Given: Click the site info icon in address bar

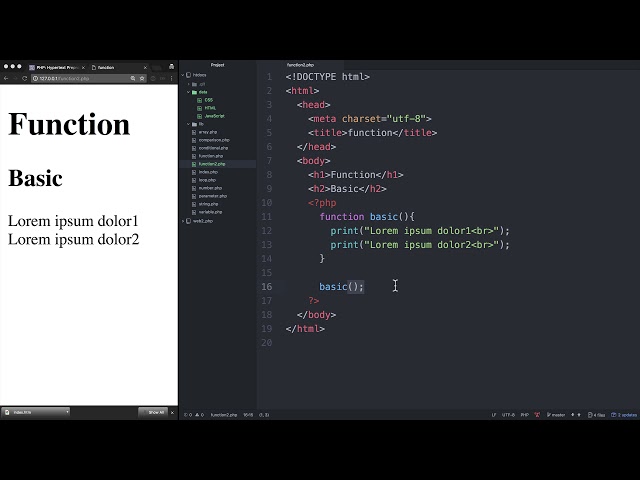Looking at the screenshot, I should (x=35, y=78).
